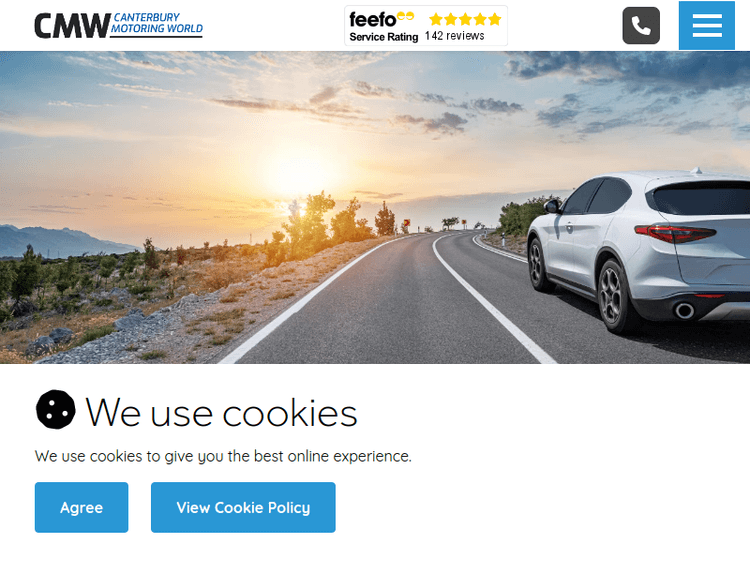Viewport: 750px width, 563px height.
Task: Open the 142 reviews link
Action: point(454,36)
